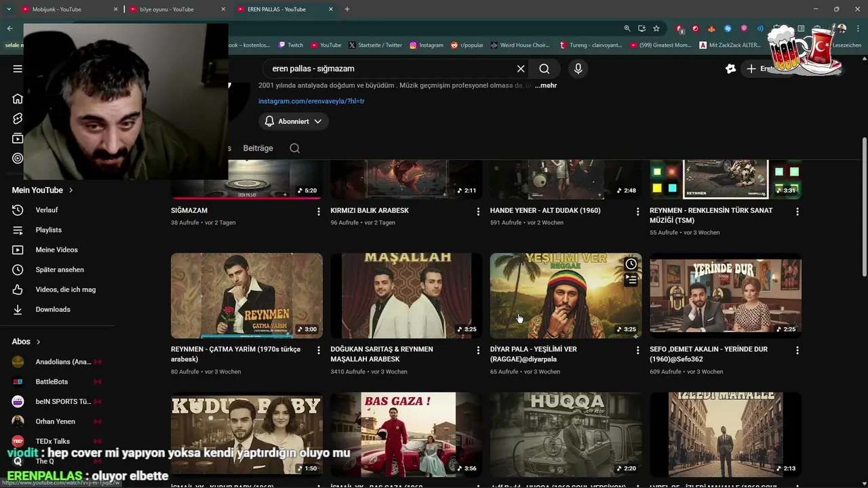
Task: Open options for HANDE YENER - ALT DUDAK
Action: [x=637, y=211]
